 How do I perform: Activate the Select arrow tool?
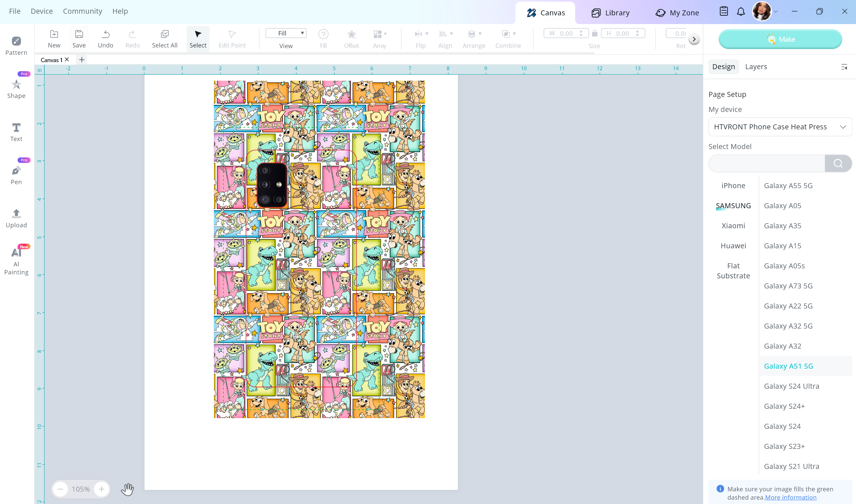[198, 39]
